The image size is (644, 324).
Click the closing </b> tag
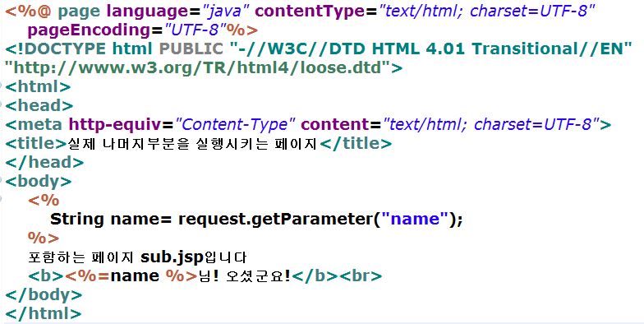pos(315,276)
